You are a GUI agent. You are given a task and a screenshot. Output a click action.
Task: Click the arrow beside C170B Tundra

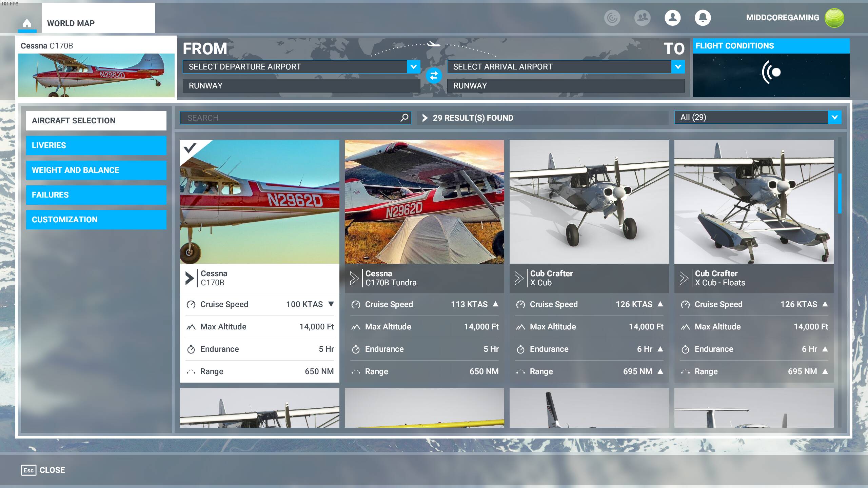354,278
